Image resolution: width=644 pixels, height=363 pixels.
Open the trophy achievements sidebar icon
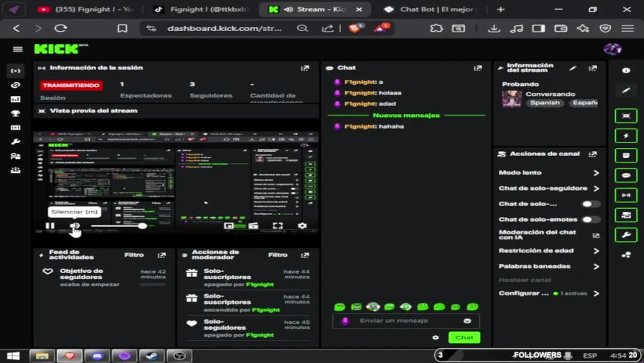[x=16, y=113]
